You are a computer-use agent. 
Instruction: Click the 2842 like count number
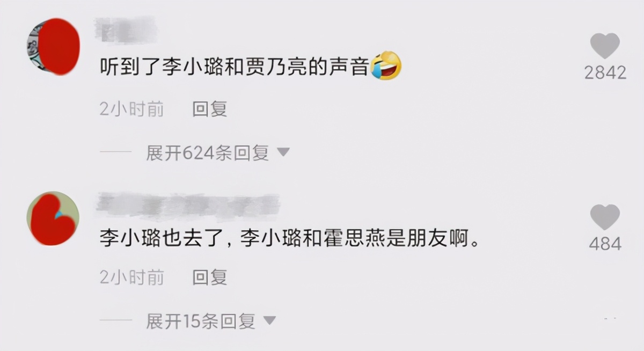[x=605, y=72]
